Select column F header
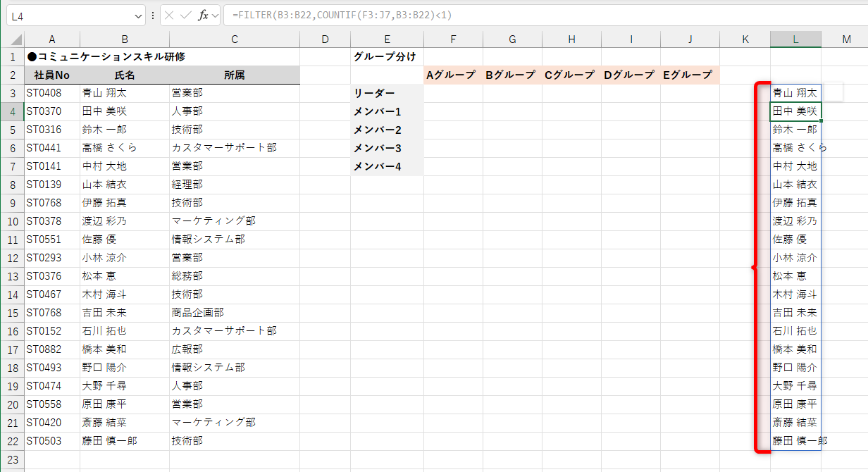 (453, 39)
